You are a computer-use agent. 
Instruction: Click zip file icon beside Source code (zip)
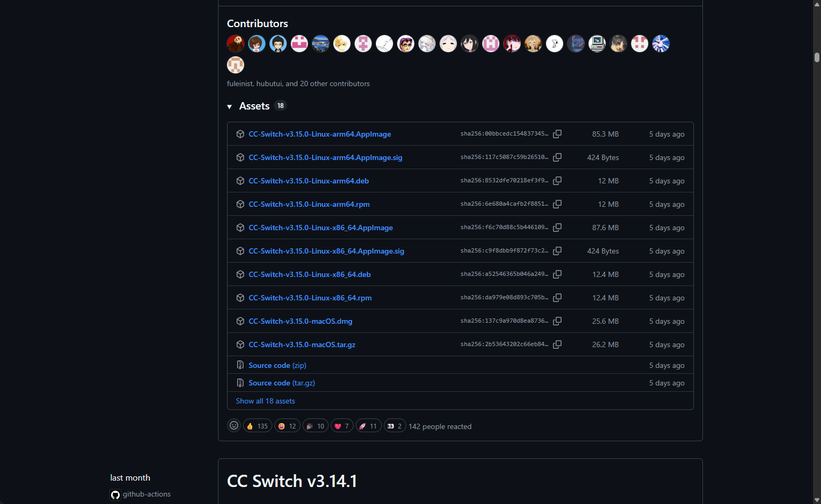[x=240, y=365]
